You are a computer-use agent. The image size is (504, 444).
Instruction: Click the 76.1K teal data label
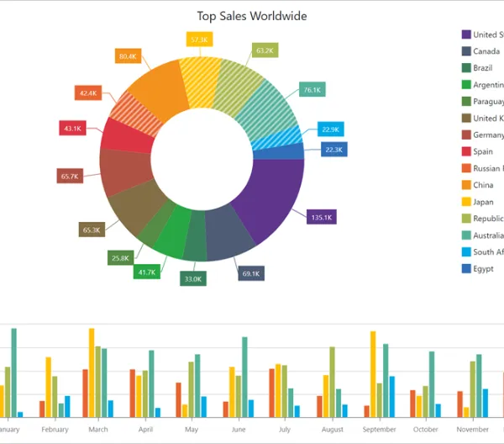tap(312, 89)
